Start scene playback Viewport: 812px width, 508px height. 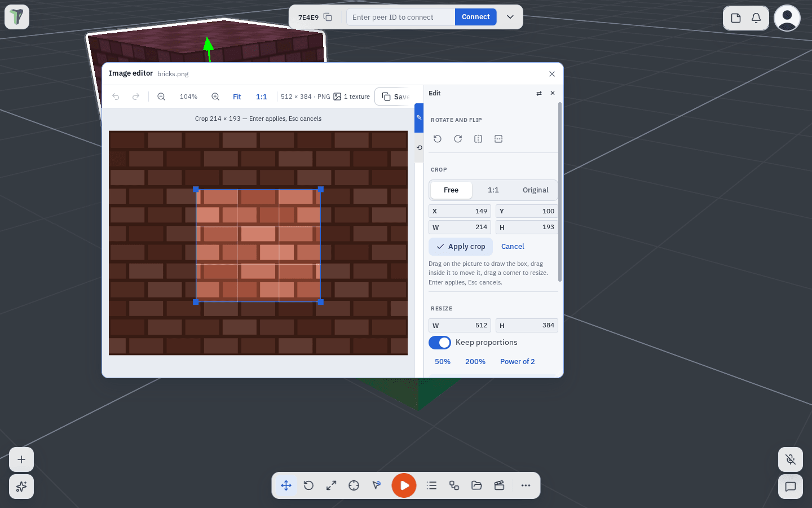(x=404, y=485)
